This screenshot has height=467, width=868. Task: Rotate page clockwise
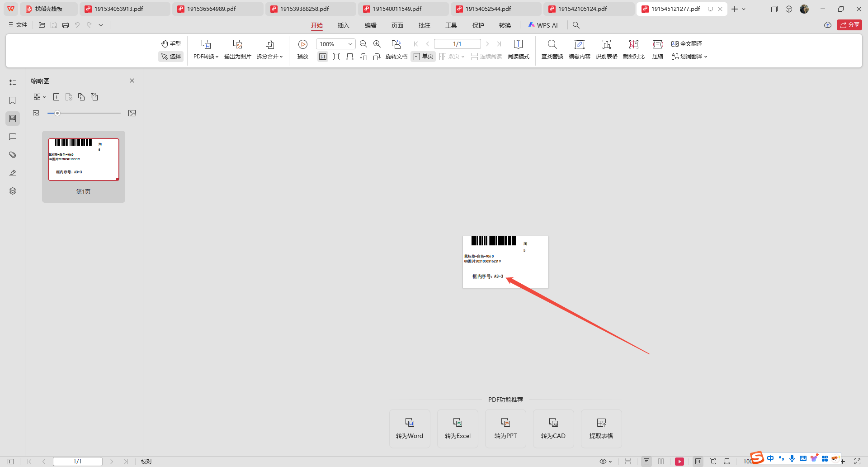pos(377,57)
